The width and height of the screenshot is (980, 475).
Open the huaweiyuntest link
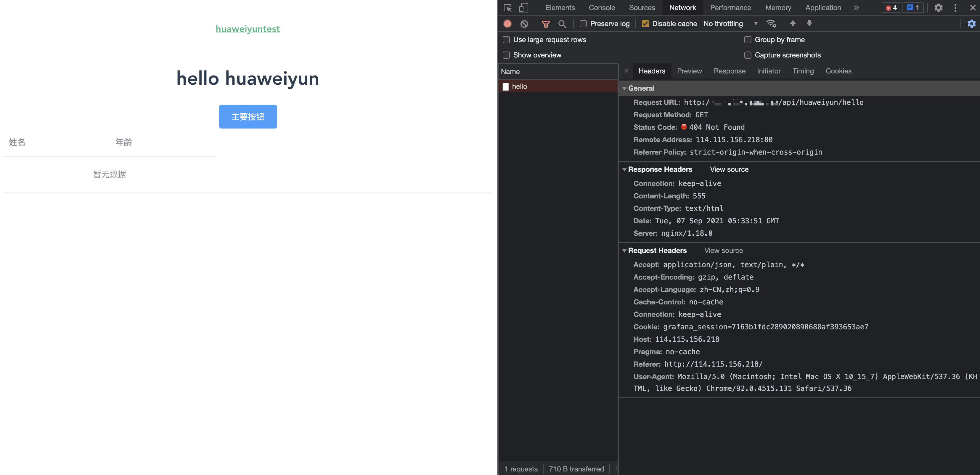(248, 29)
